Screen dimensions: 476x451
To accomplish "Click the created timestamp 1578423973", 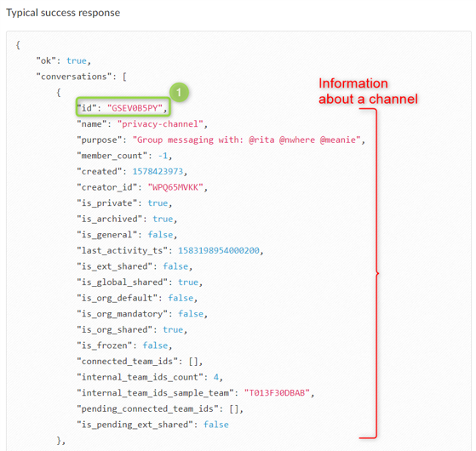I will 158,172.
